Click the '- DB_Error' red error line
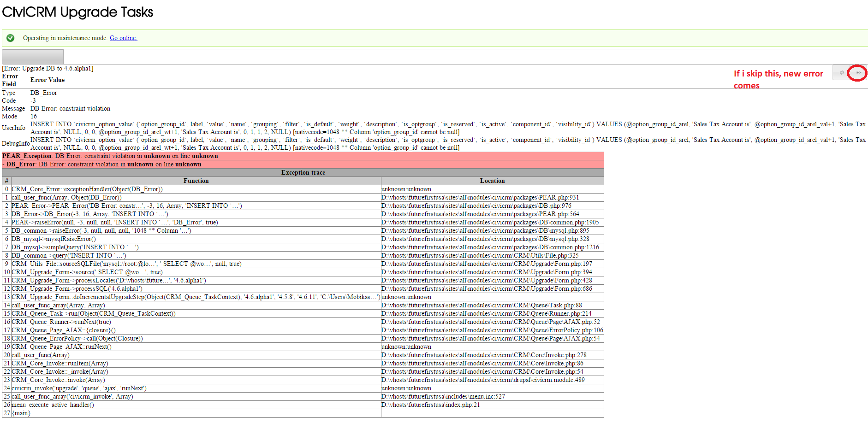This screenshot has width=868, height=423. coord(303,164)
